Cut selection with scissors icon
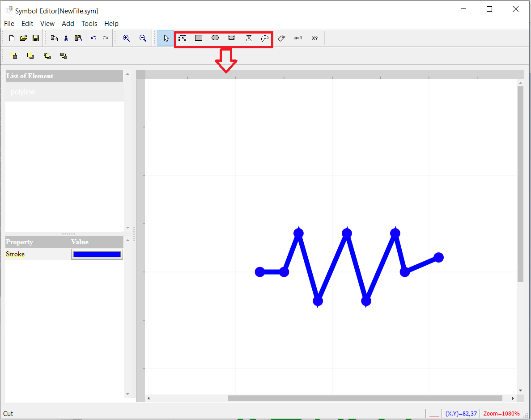The width and height of the screenshot is (531, 420). (x=66, y=38)
